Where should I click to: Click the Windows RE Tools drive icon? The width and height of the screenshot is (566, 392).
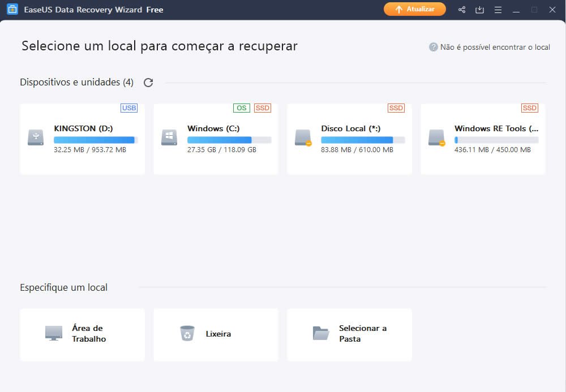[437, 138]
